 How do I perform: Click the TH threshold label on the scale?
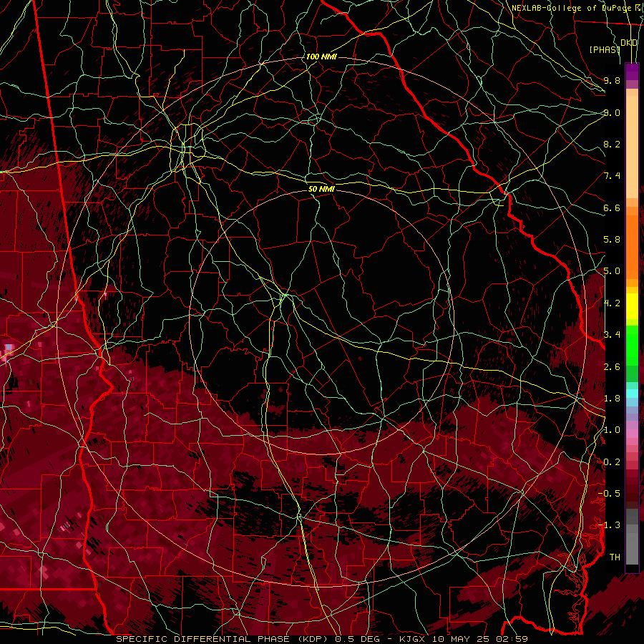(x=615, y=557)
